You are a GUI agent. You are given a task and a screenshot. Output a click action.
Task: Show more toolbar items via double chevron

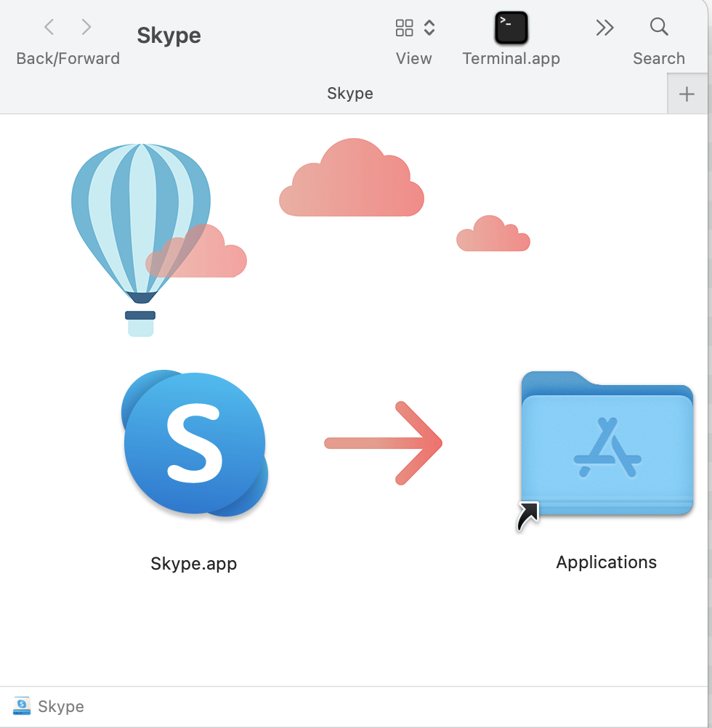[604, 28]
